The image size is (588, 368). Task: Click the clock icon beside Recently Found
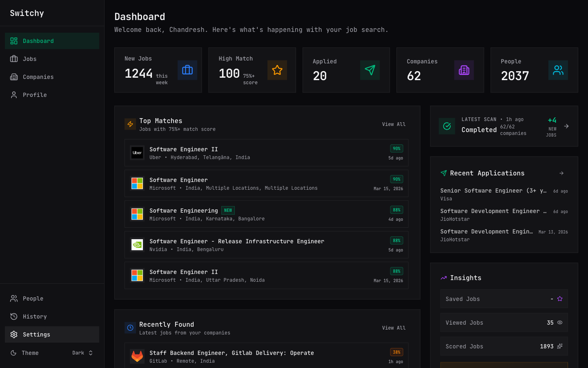point(130,328)
